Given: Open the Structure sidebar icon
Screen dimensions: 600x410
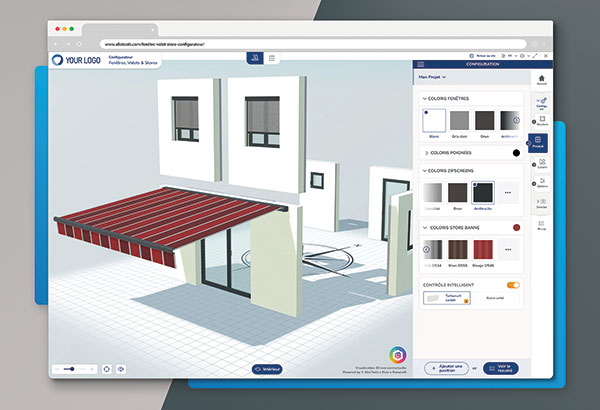Looking at the screenshot, I should coord(540,123).
